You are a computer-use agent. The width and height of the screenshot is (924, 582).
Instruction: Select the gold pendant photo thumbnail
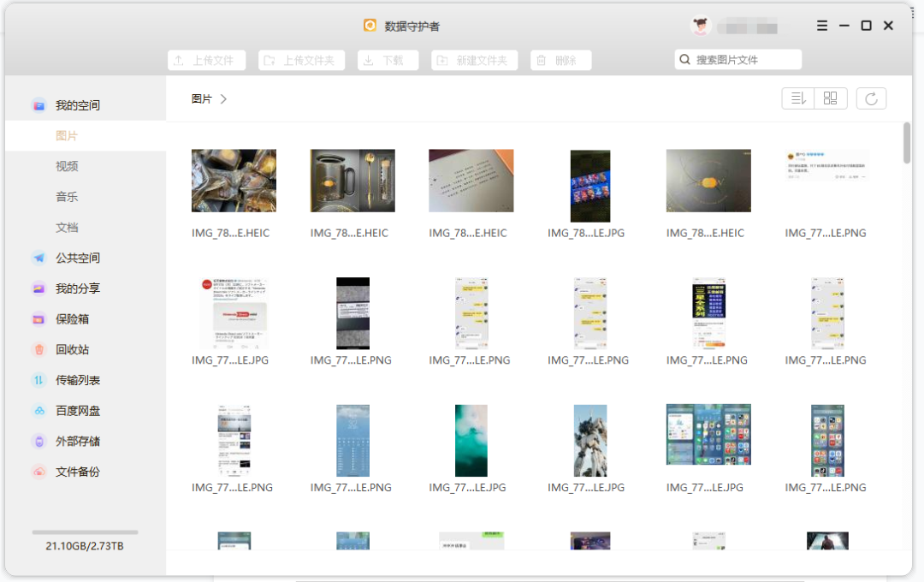tap(708, 181)
